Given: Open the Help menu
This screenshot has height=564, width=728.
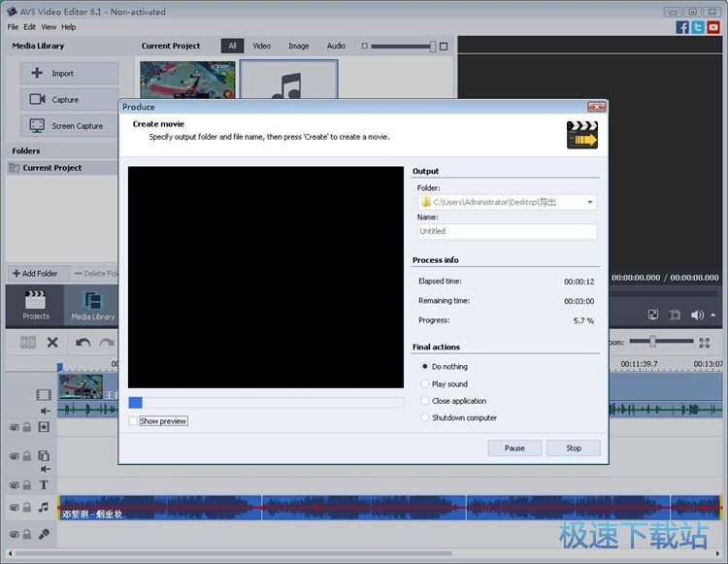Looking at the screenshot, I should click(68, 27).
